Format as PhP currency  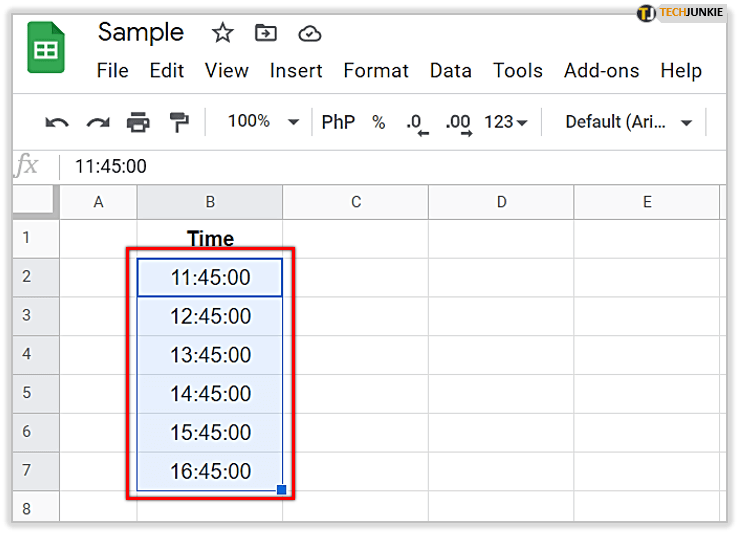(x=338, y=122)
